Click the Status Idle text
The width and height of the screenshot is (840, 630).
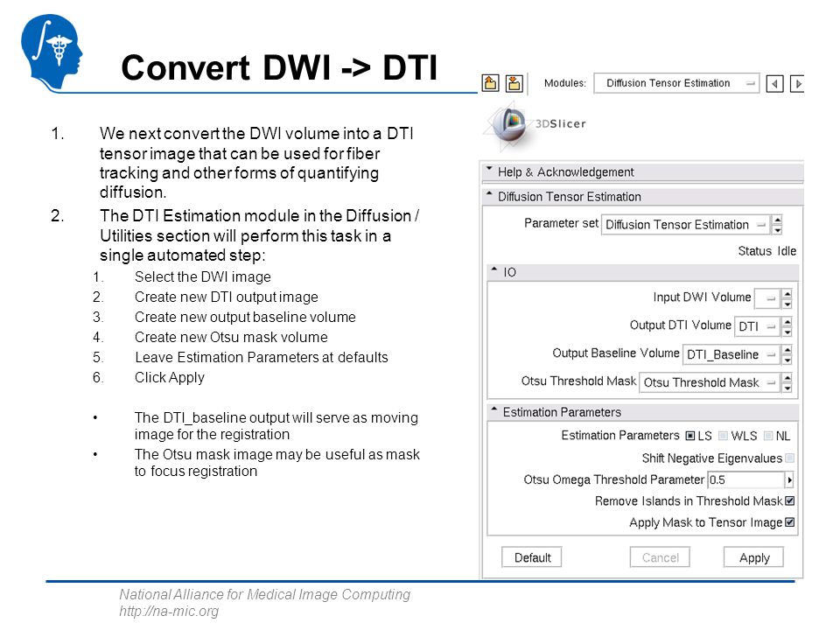pos(767,251)
